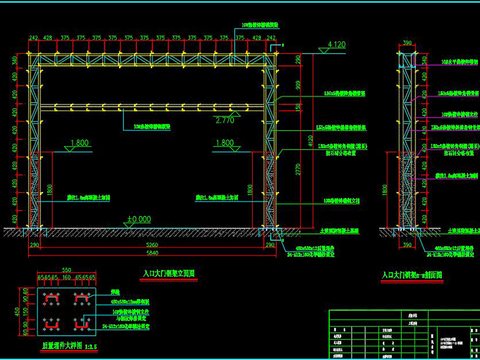Click the 390 dimension atop section view
The width and height of the screenshot is (480, 360).
(x=407, y=43)
